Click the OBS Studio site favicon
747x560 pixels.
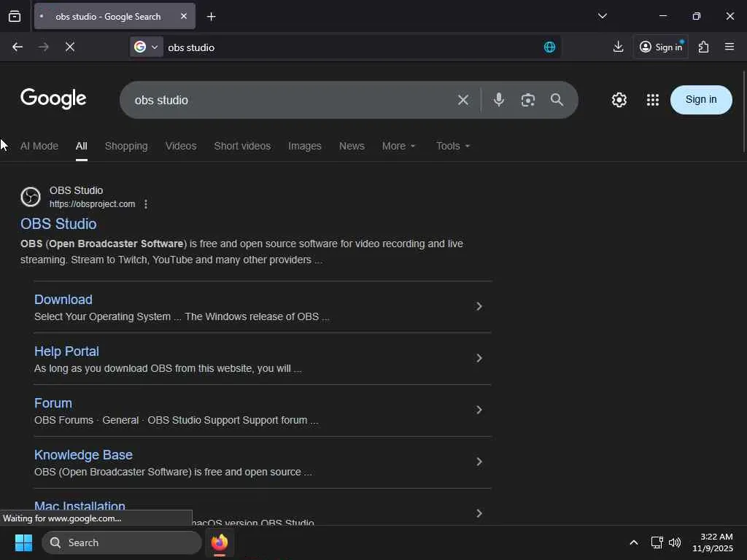31,197
